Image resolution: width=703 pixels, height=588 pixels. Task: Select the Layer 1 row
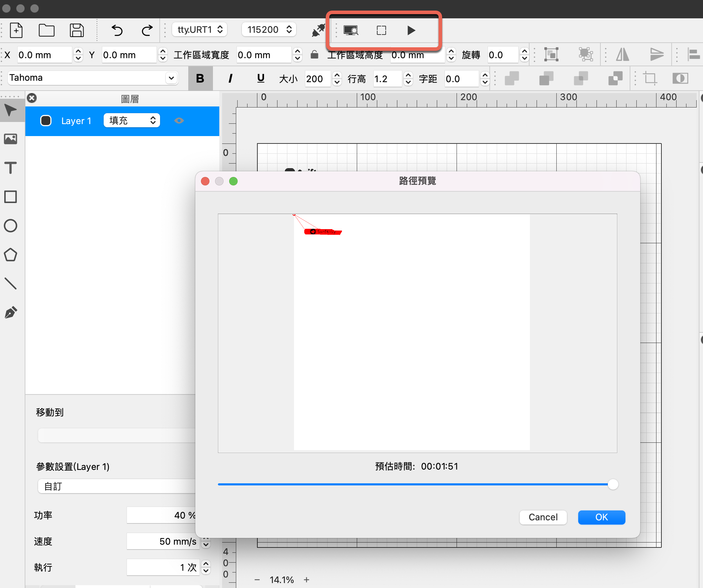[x=76, y=121]
